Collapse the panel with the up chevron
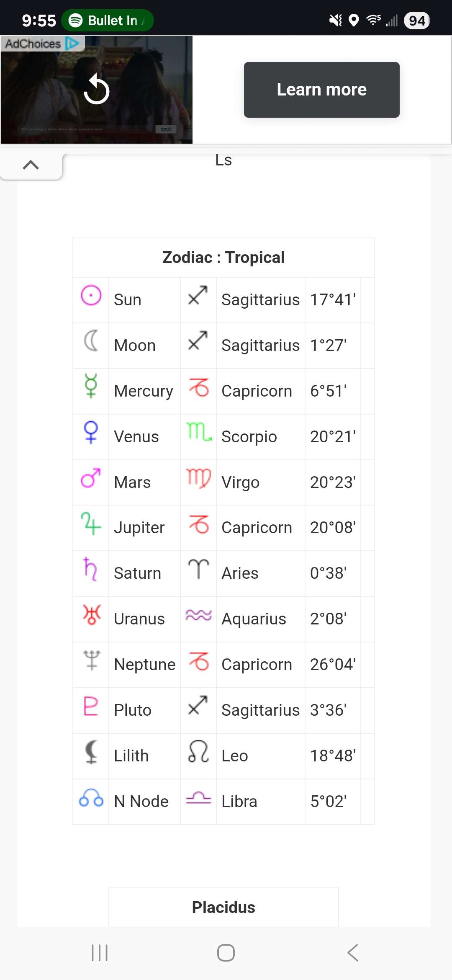452x980 pixels. pos(31,165)
